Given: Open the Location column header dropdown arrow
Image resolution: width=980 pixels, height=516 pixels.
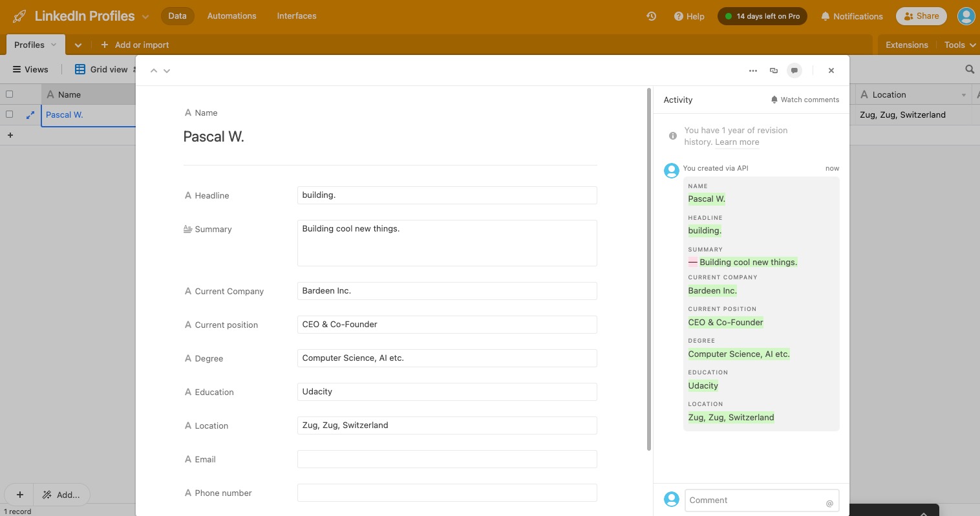Looking at the screenshot, I should coord(963,95).
